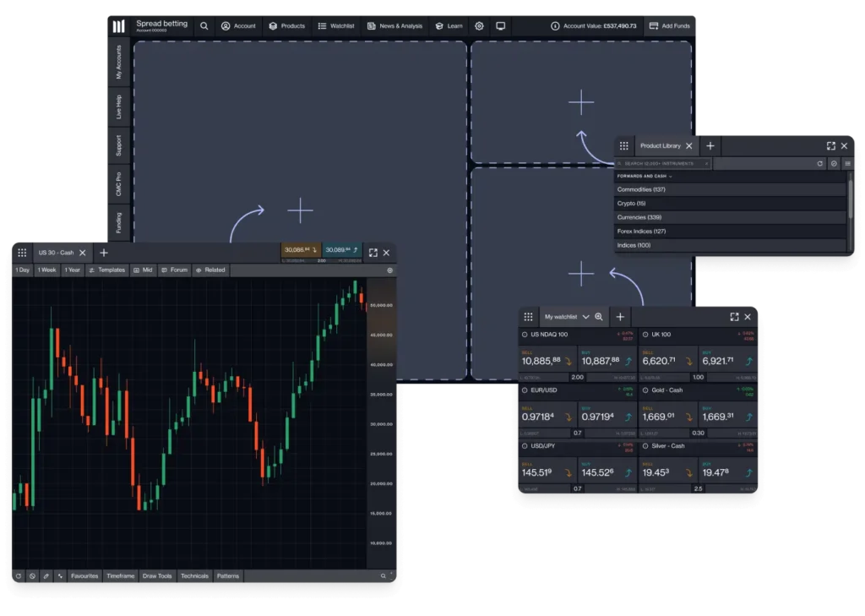Viewport: 865px width, 616px height.
Task: Open the search magnifier in the top bar
Action: pos(204,26)
